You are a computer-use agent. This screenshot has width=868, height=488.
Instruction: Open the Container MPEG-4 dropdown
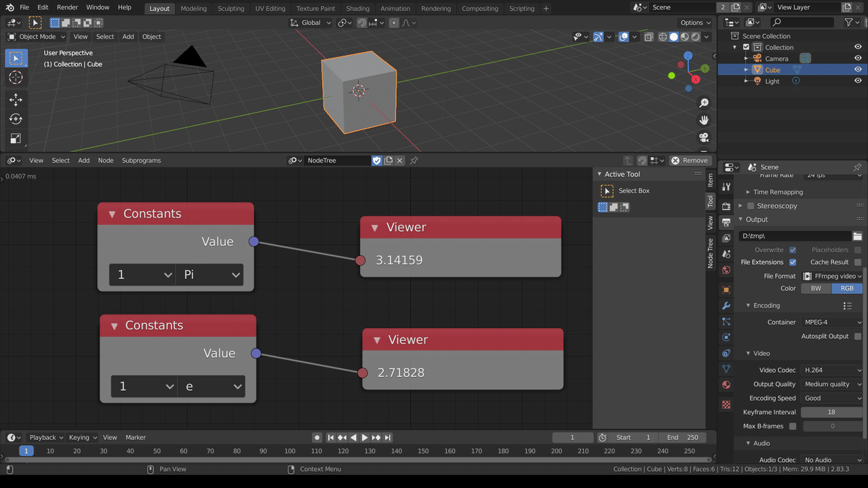pos(832,323)
